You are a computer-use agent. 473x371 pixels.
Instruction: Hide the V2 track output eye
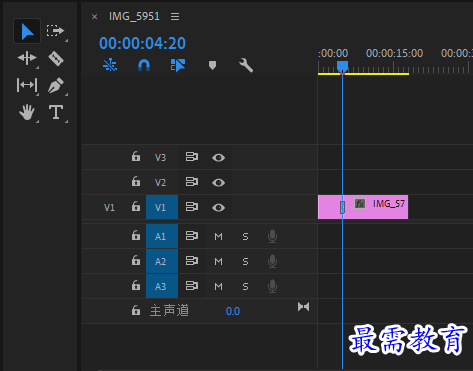pyautogui.click(x=218, y=183)
